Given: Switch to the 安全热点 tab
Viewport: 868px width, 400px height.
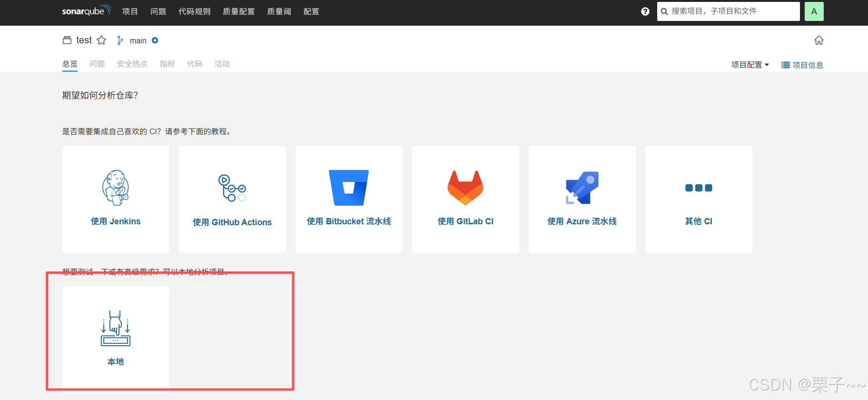Looking at the screenshot, I should coord(132,64).
